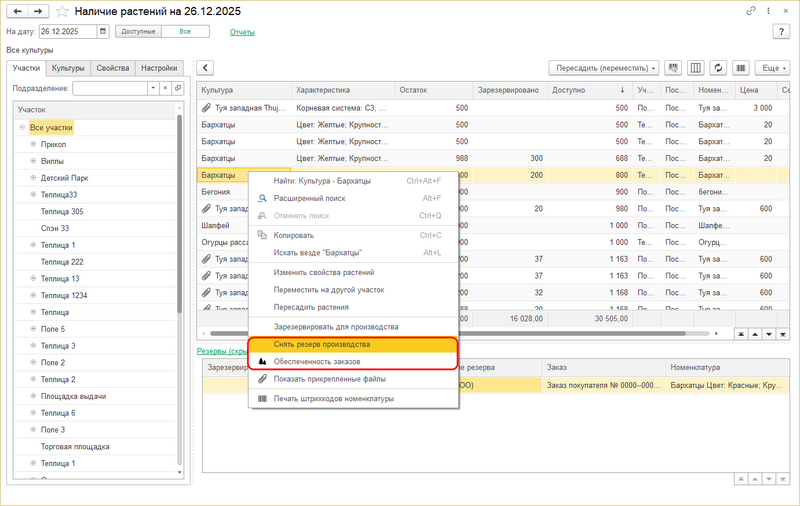This screenshot has height=506, width=800.
Task: Open the "Еще" dropdown menu
Action: tap(772, 68)
